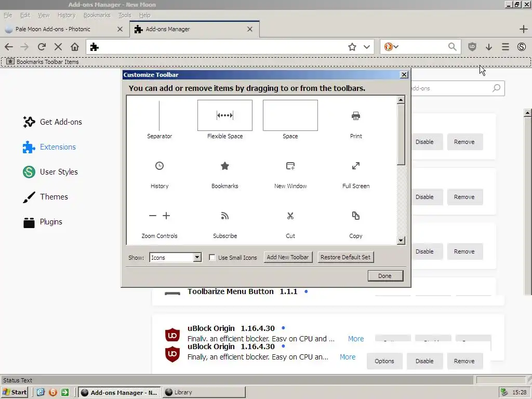
Task: Open Plugins in the sidebar
Action: (43, 222)
